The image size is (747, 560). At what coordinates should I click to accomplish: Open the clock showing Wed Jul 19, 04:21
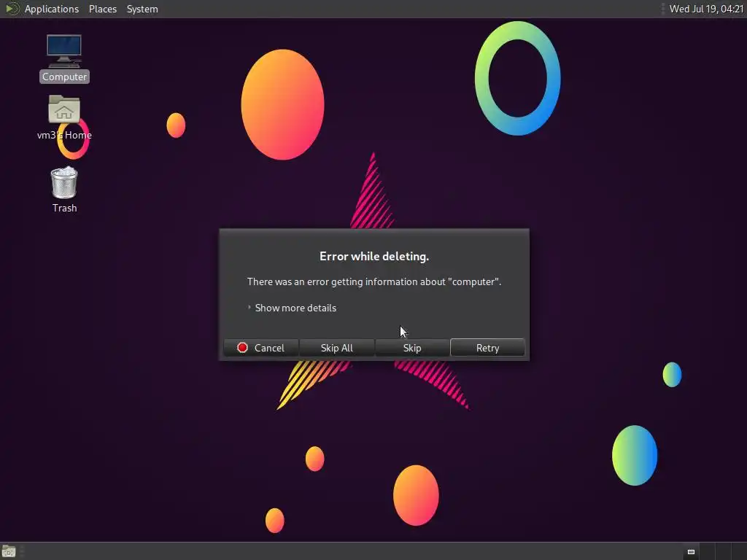[x=706, y=9]
